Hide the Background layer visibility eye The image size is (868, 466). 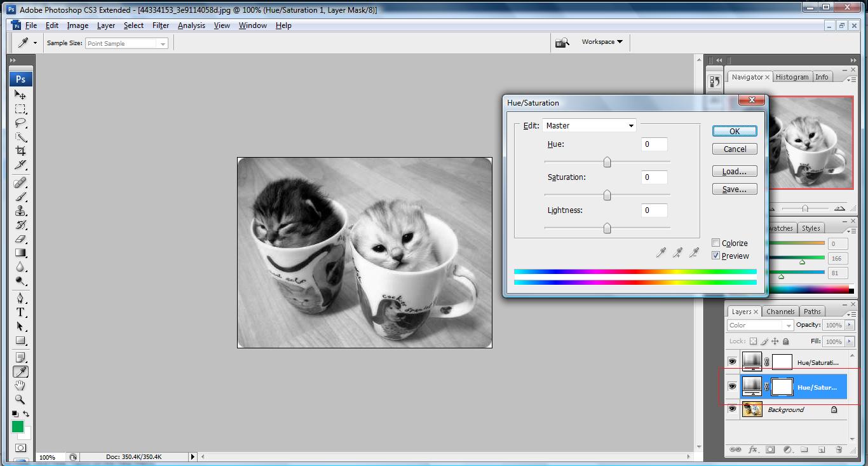pyautogui.click(x=732, y=409)
